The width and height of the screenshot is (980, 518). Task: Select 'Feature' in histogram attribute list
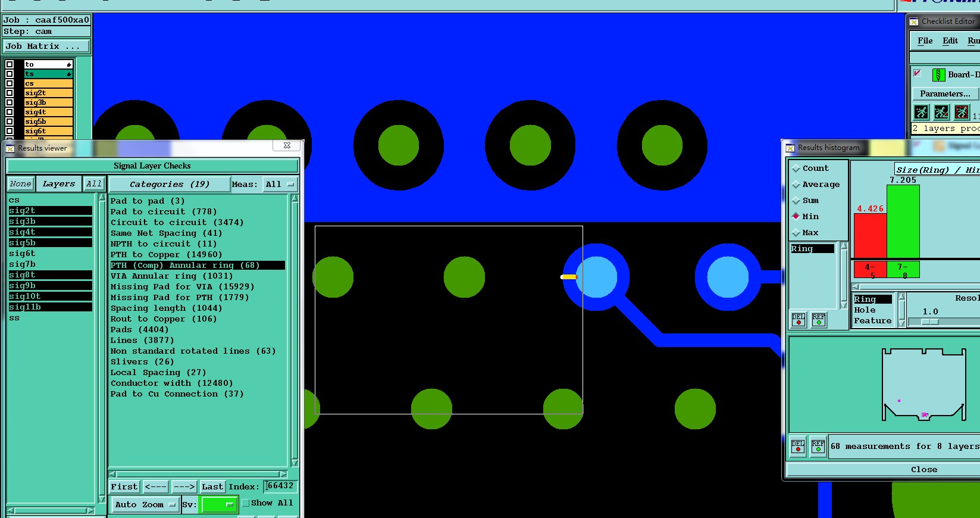click(x=873, y=321)
